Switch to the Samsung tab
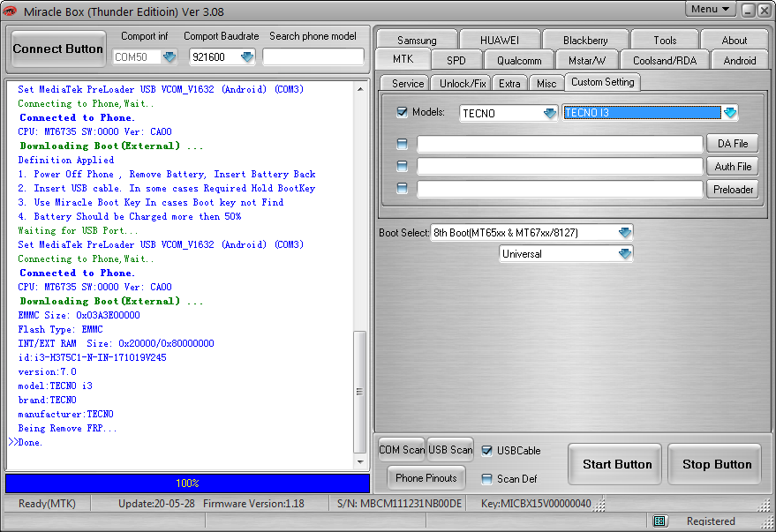This screenshot has height=532, width=776. [x=417, y=40]
